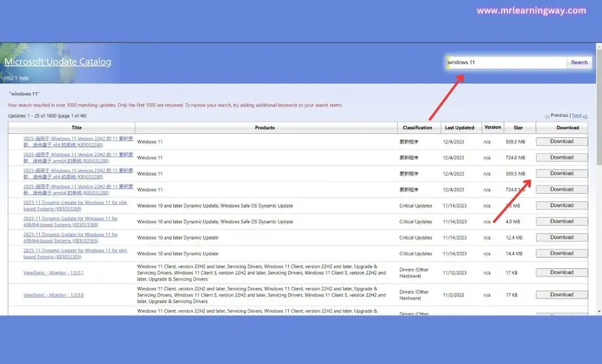Click inside the windows 11 search field
Screen dimensions: 602x364
[504, 62]
